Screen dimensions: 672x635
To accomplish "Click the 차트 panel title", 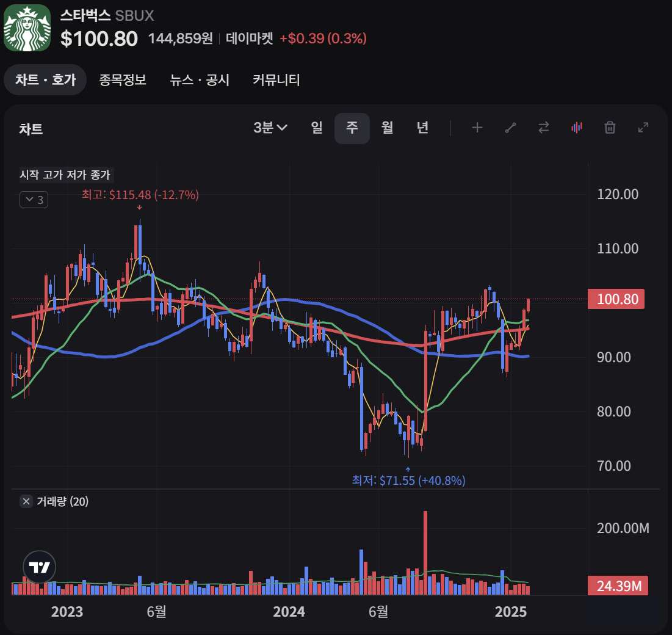I will coord(31,129).
